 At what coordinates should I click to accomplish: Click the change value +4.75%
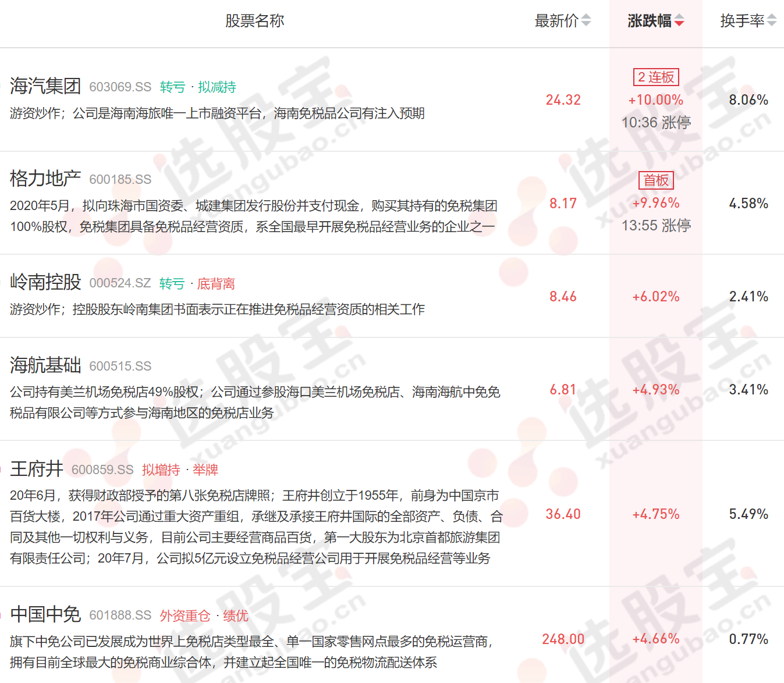[x=656, y=514]
